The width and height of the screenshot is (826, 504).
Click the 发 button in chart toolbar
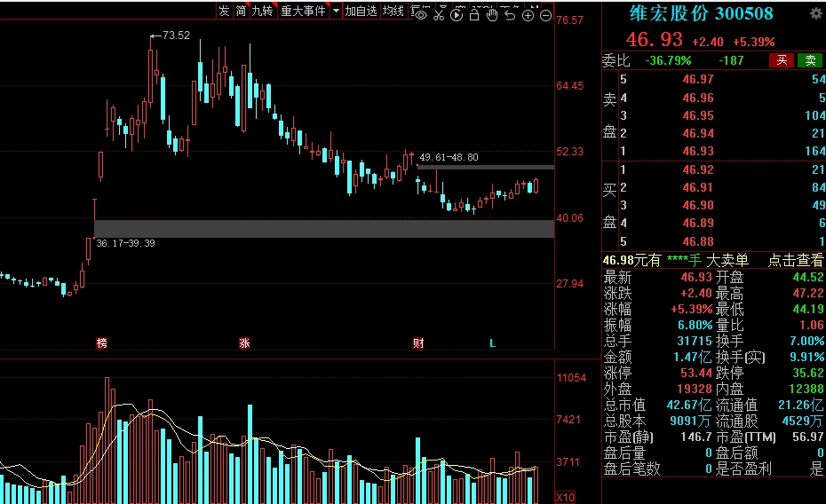coord(224,12)
